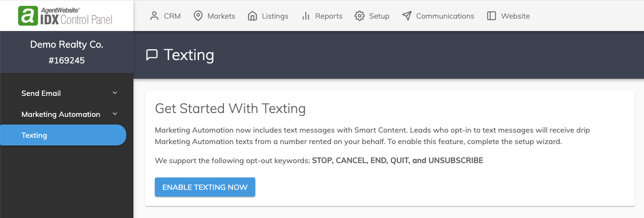The image size is (644, 218).
Task: Click the Setup gear icon
Action: pos(360,16)
